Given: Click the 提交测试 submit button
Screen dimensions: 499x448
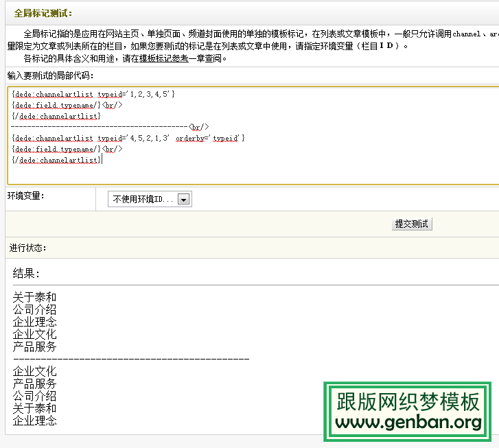Looking at the screenshot, I should pos(412,224).
